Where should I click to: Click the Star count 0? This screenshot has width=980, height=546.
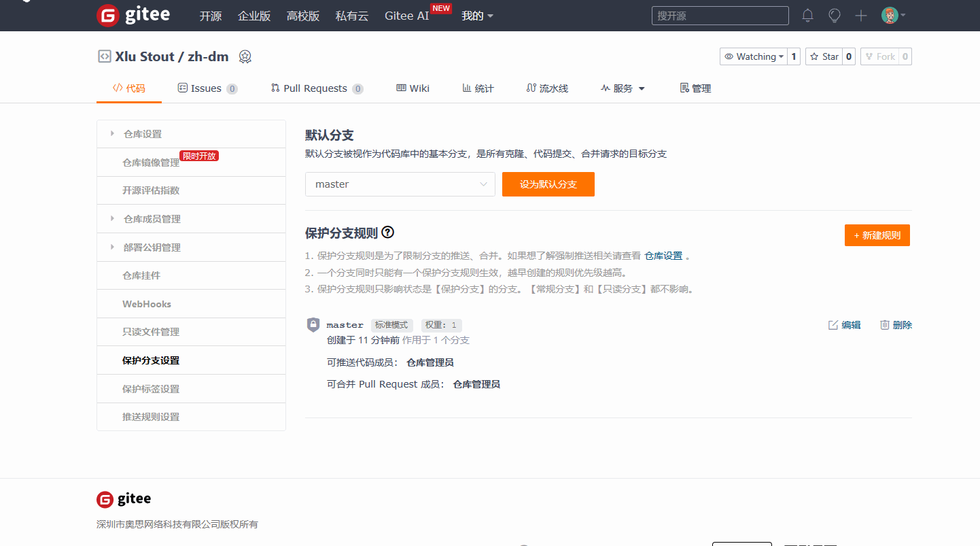848,56
